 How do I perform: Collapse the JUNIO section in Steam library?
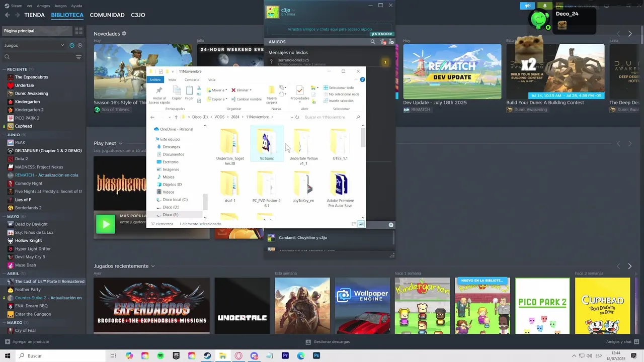click(x=4, y=135)
